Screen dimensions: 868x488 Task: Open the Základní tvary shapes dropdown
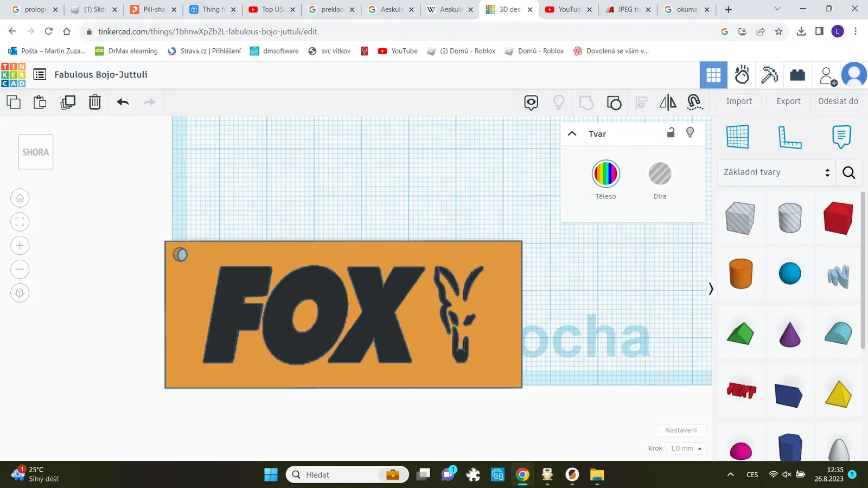pos(776,172)
